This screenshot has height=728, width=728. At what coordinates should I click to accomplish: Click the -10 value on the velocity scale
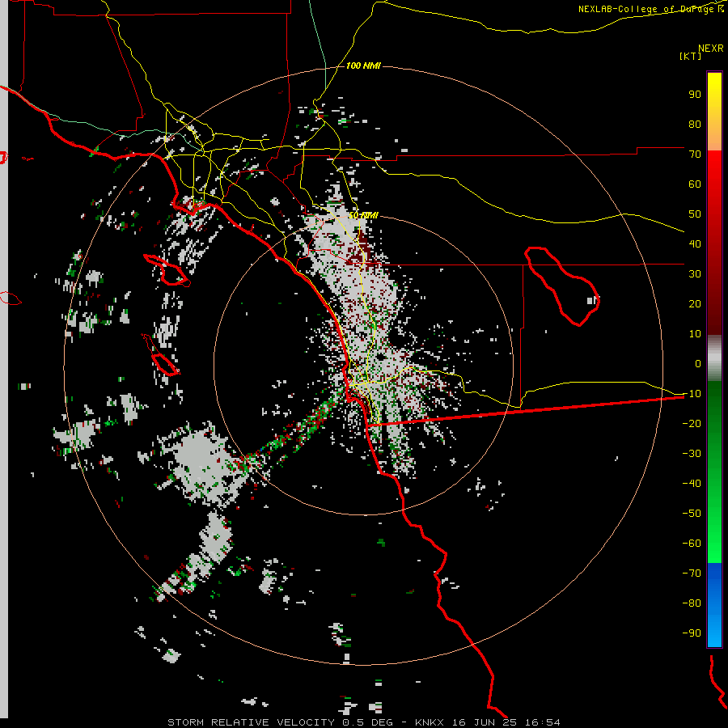692,394
